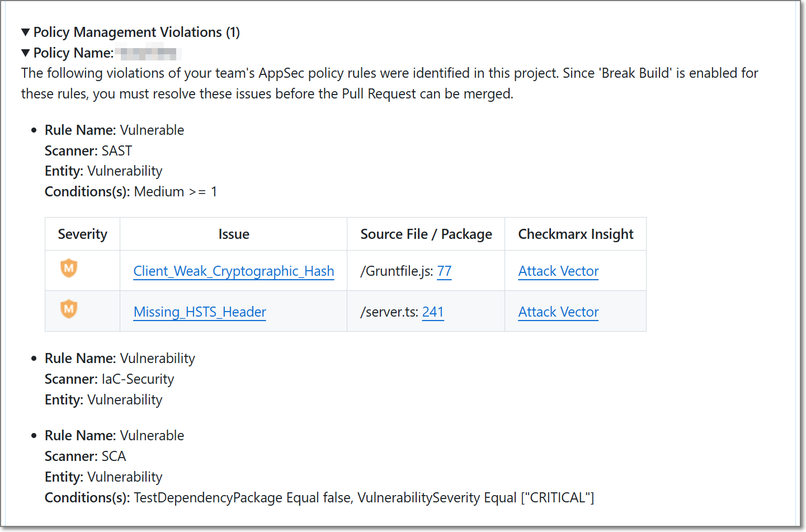Go to Gruntfile.js line 77
The height and width of the screenshot is (532, 806).
444,271
